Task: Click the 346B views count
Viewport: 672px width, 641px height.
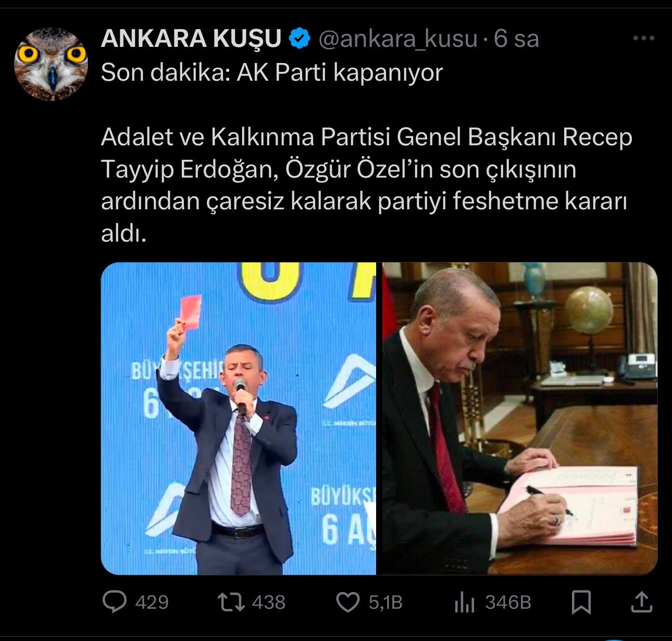Action: pos(508,602)
